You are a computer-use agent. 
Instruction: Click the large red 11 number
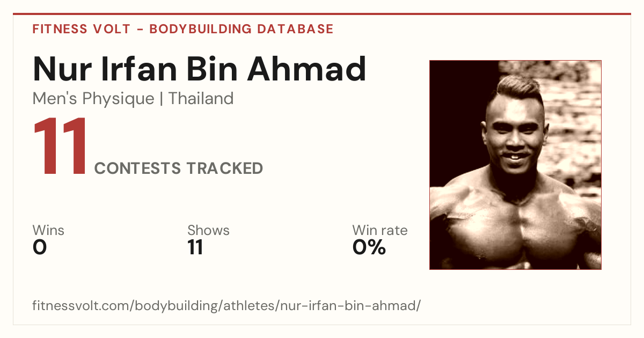(61, 146)
